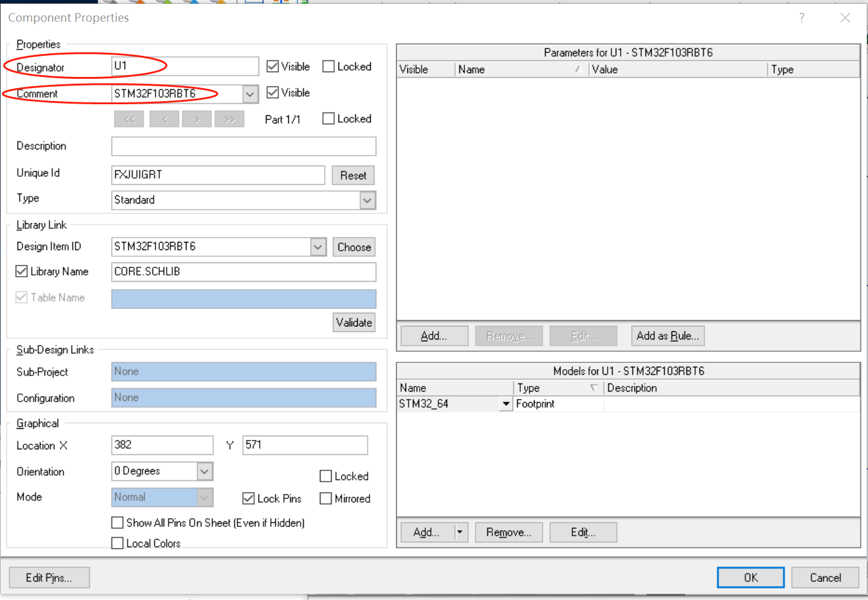Open the Type Standard dropdown
This screenshot has height=600, width=868.
[x=368, y=200]
